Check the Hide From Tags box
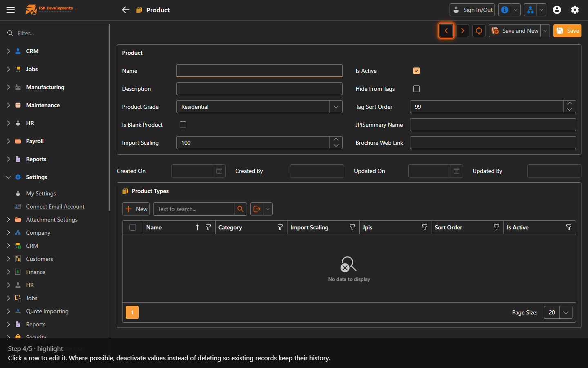 (x=416, y=89)
